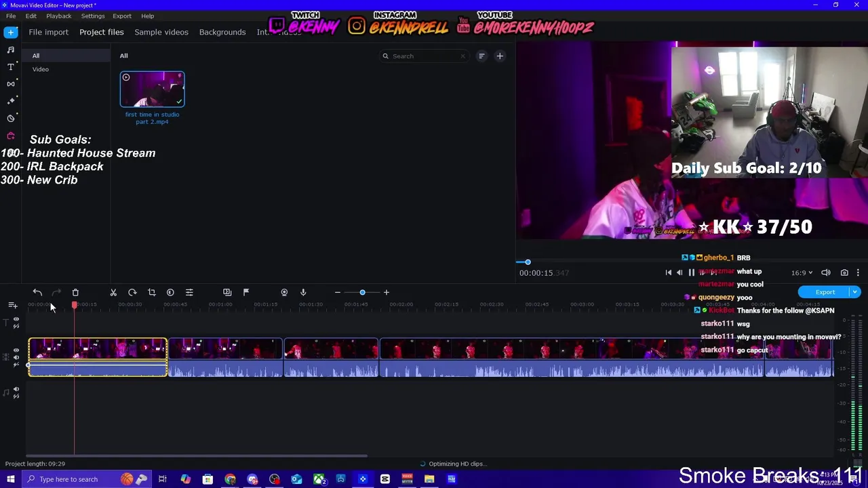The height and width of the screenshot is (488, 868).
Task: Select the Crop tool in timeline toolbar
Action: (151, 292)
